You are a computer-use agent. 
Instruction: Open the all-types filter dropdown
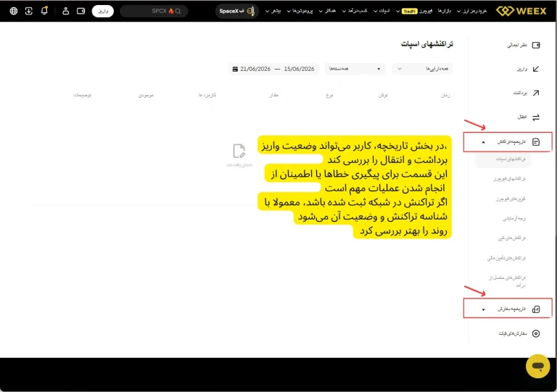click(355, 69)
